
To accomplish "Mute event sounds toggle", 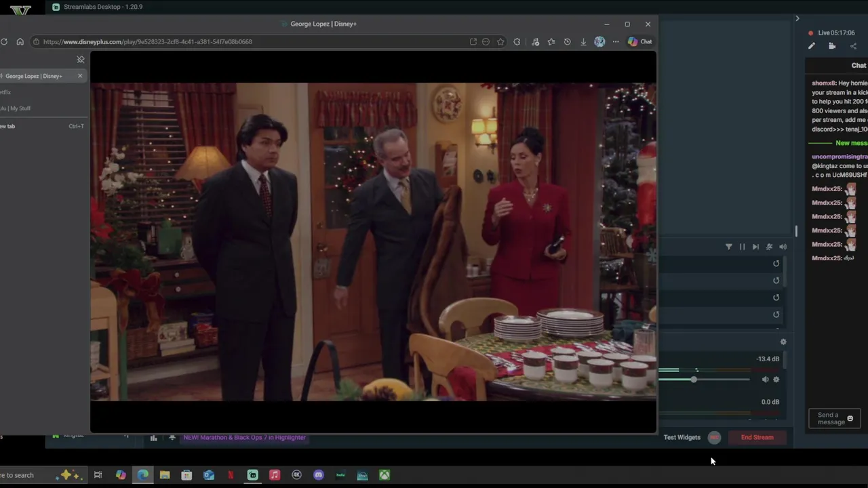I will [x=769, y=247].
